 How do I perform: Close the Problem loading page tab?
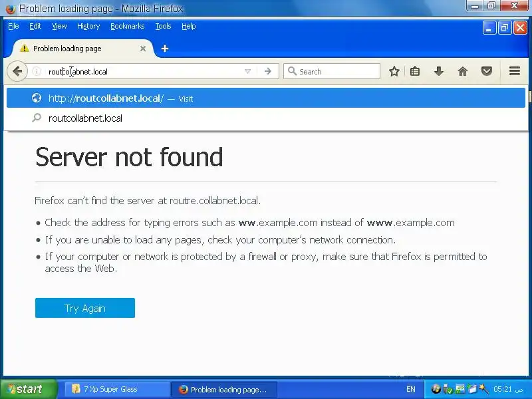coord(143,49)
